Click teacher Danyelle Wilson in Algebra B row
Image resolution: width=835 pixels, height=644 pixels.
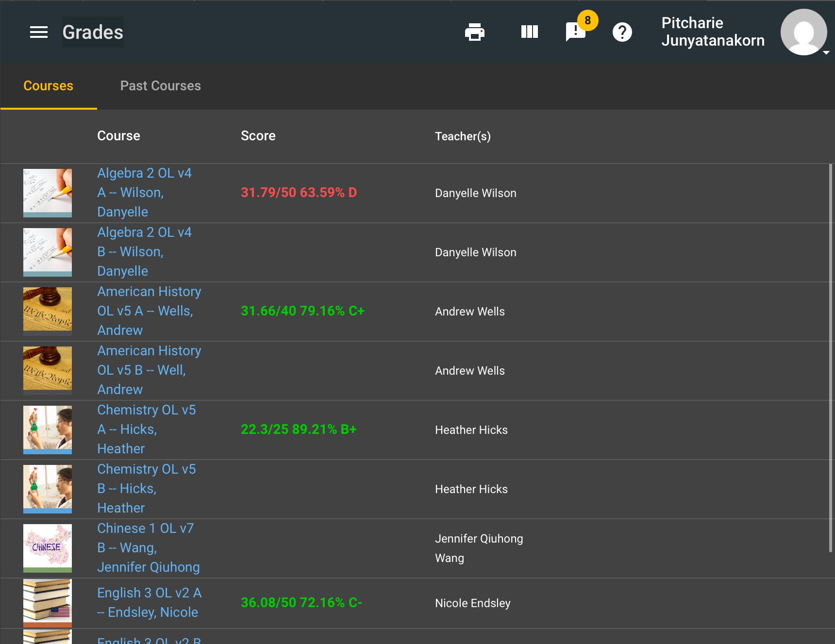tap(476, 252)
